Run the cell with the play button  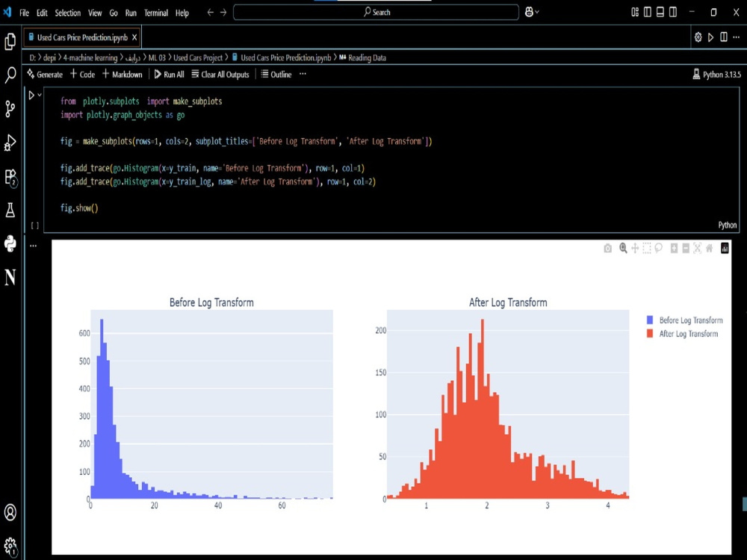click(x=31, y=96)
